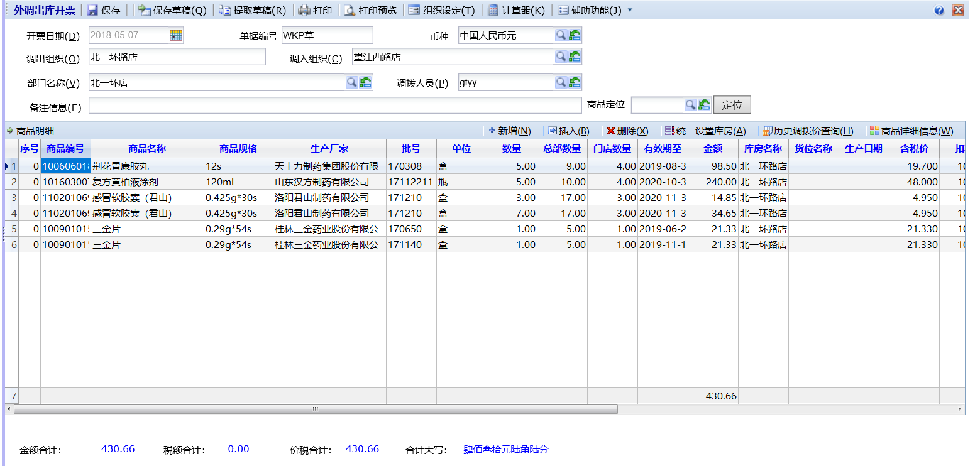Click batch number 17112211 cell
The image size is (980, 466).
coord(411,182)
